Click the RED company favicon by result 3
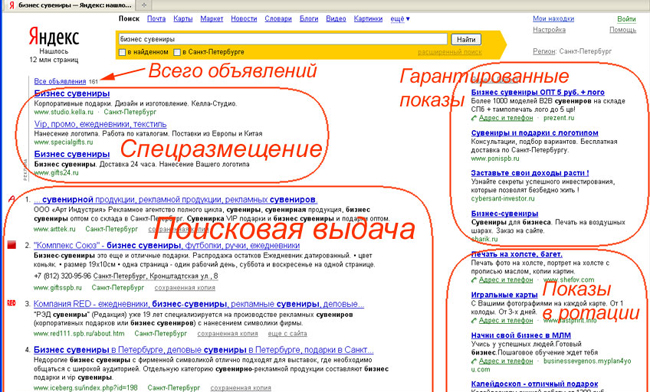The width and height of the screenshot is (650, 392). (12, 303)
